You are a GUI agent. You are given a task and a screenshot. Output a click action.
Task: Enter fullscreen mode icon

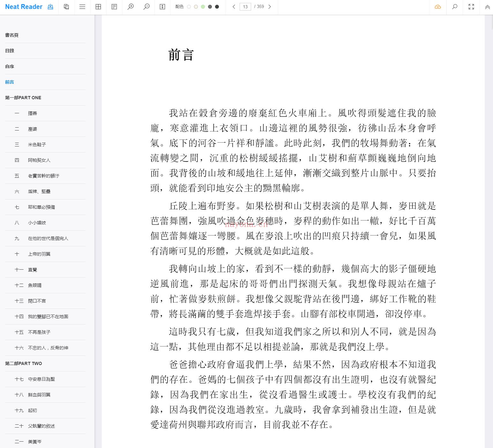click(x=471, y=7)
